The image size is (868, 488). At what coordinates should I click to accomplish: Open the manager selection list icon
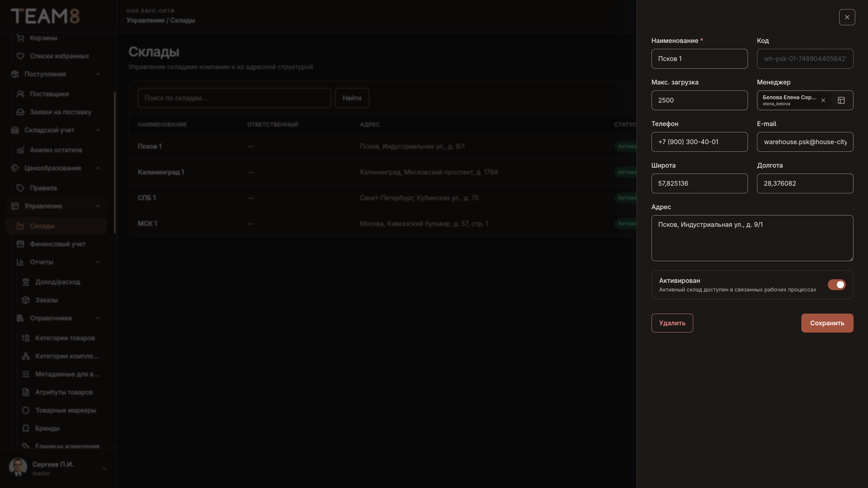click(x=841, y=101)
